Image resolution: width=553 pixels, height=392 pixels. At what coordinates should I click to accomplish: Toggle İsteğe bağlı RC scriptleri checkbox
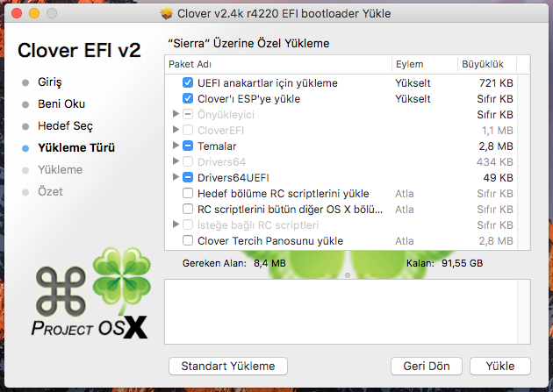click(188, 225)
